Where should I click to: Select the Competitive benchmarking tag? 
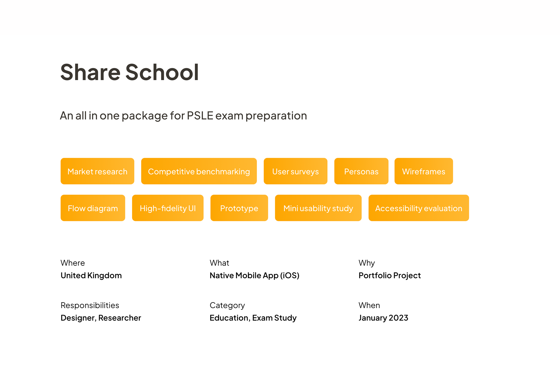199,171
